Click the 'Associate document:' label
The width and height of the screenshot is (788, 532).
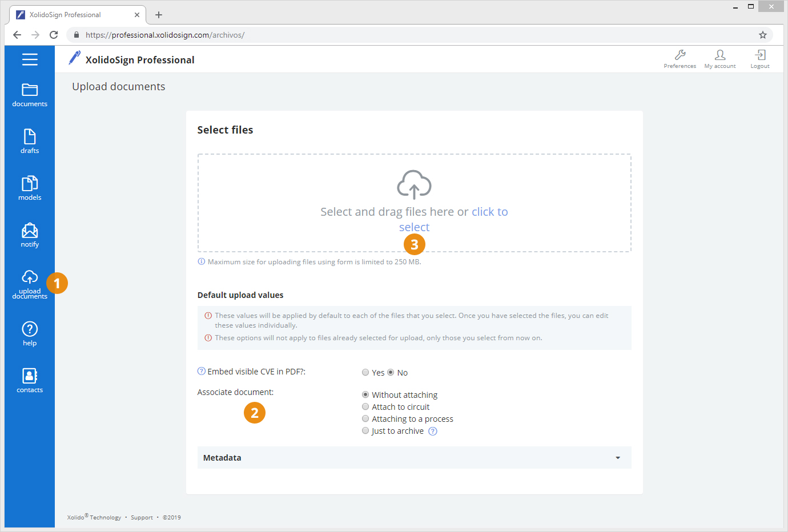point(235,392)
